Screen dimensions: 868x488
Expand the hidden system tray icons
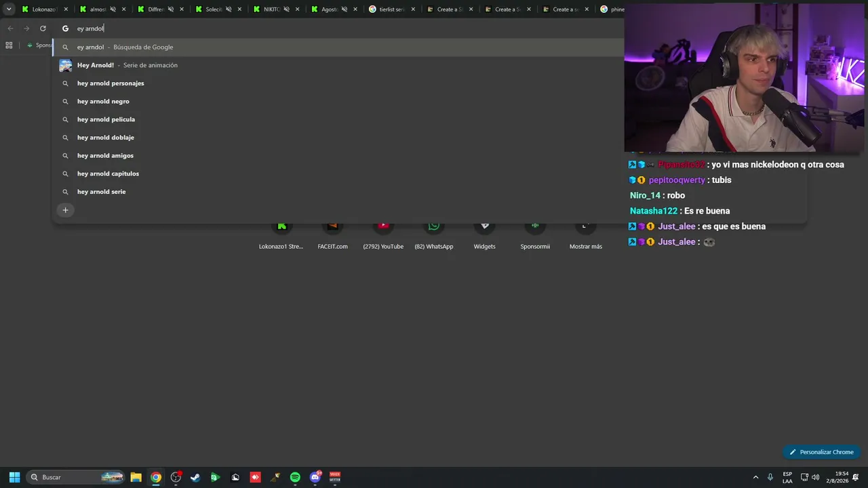coord(755,477)
